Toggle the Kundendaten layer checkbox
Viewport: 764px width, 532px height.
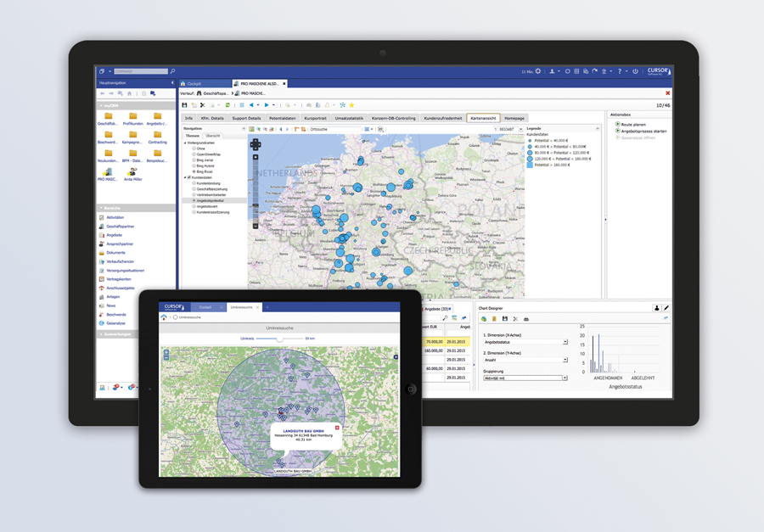click(188, 177)
